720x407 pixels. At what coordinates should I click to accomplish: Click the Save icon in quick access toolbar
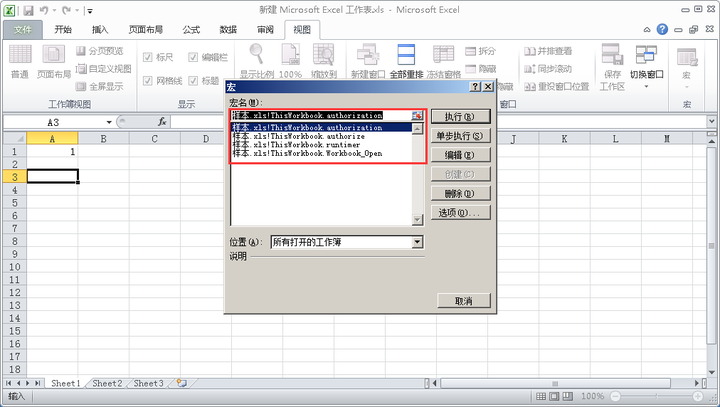(28, 10)
